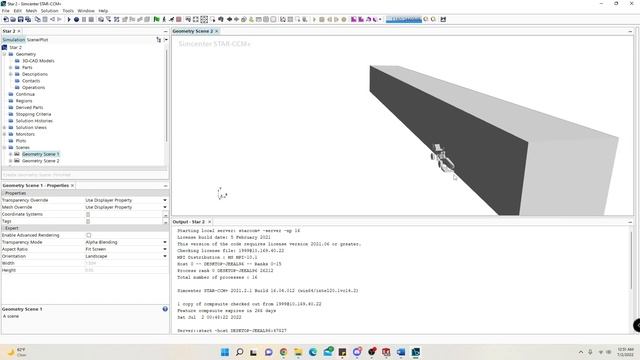640x360 pixels.
Task: Expand Geometry Scene 1 node
Action: (11, 154)
